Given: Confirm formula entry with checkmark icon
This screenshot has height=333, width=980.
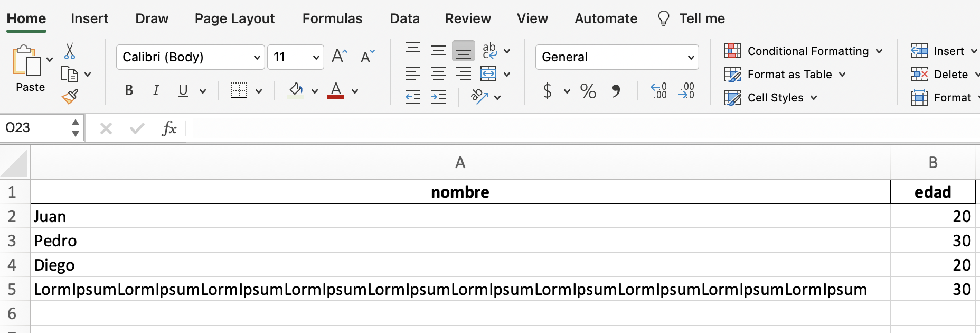Looking at the screenshot, I should tap(137, 128).
